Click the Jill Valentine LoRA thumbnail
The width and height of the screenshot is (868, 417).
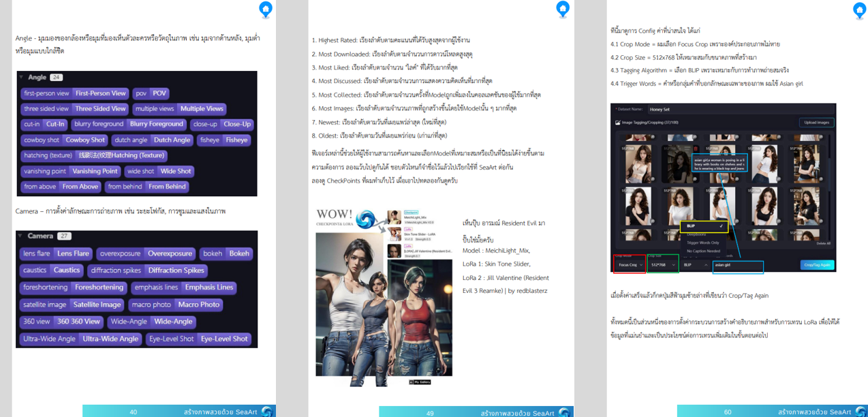pos(394,251)
